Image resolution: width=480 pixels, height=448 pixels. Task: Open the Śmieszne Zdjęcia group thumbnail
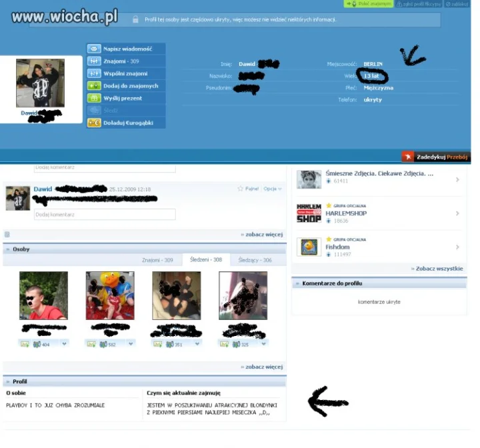(x=309, y=179)
